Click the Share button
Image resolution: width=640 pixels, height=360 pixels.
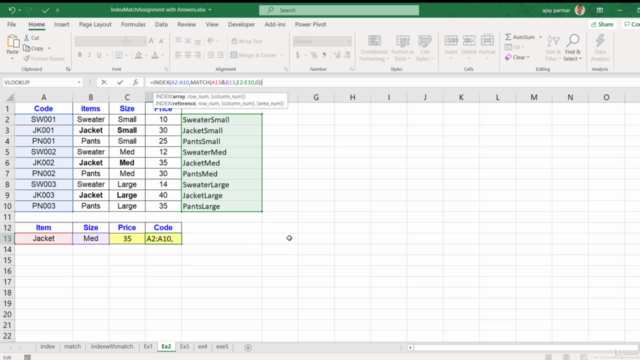(x=602, y=24)
